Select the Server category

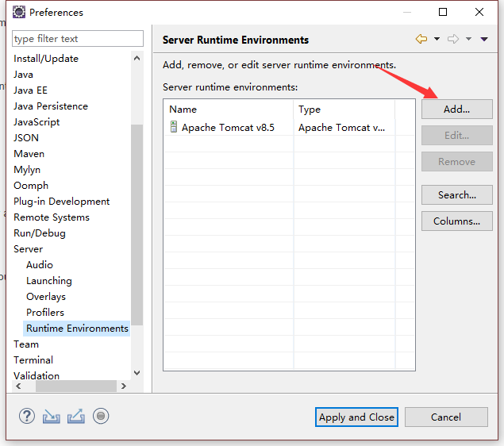coord(28,249)
